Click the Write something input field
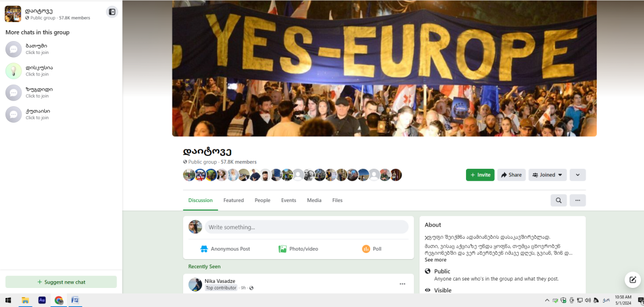The height and width of the screenshot is (307, 644). (306, 227)
